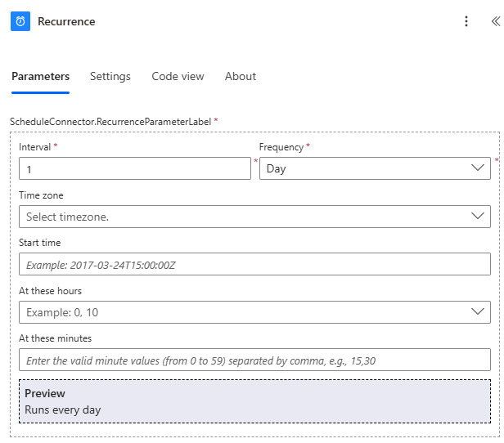
Task: Click the Frequency dropdown chevron arrow
Action: point(478,168)
